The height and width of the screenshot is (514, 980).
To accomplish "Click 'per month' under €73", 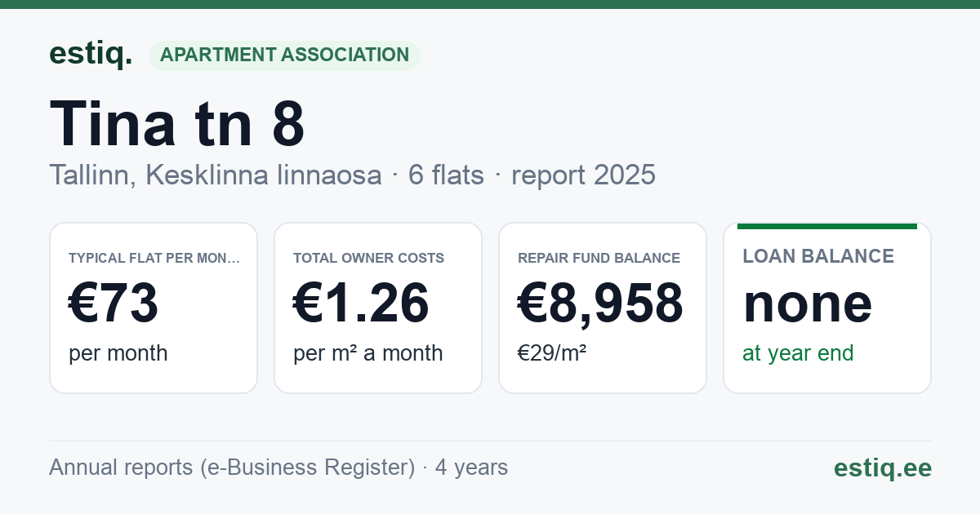I will point(118,353).
